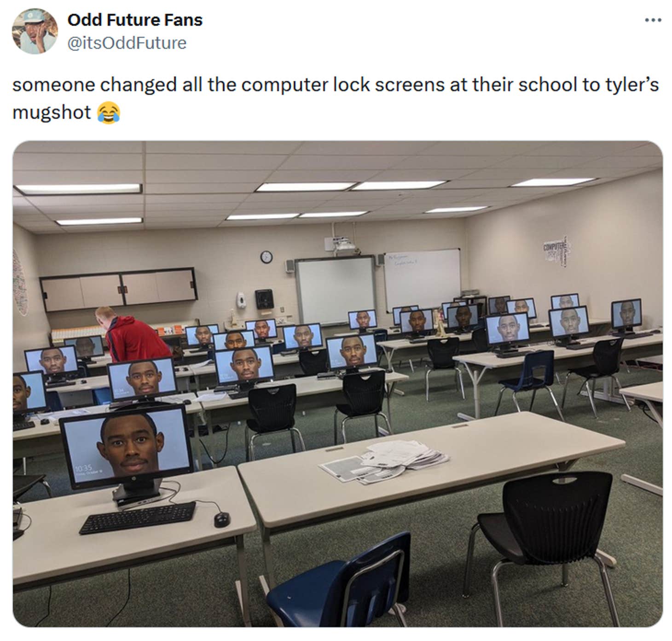Image resolution: width=672 pixels, height=641 pixels.
Task: Click the wall clock in the photo
Action: tap(266, 257)
